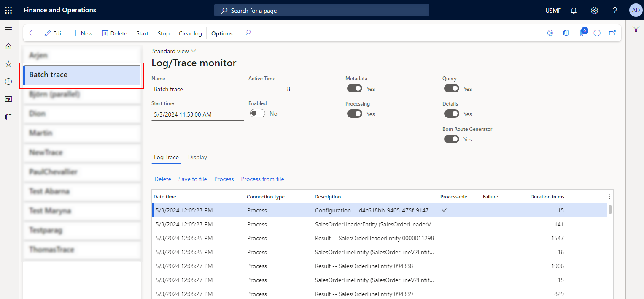
Task: Click the Start time input field
Action: pos(197,114)
